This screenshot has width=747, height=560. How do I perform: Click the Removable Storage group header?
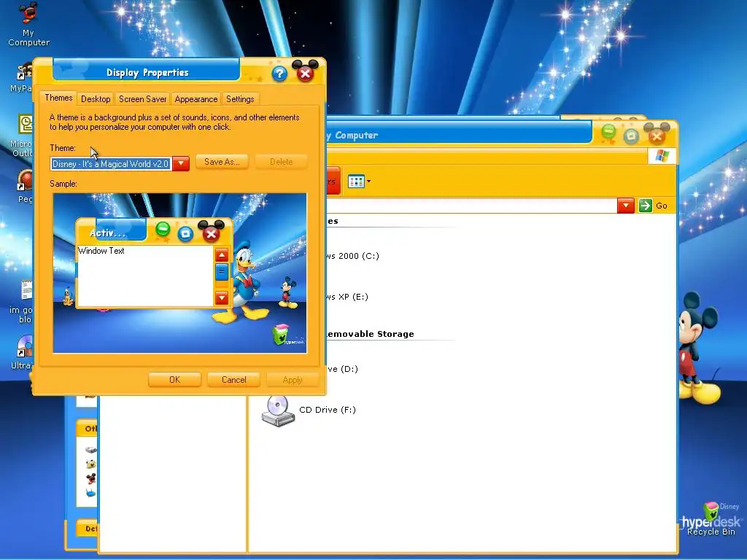[x=370, y=334]
